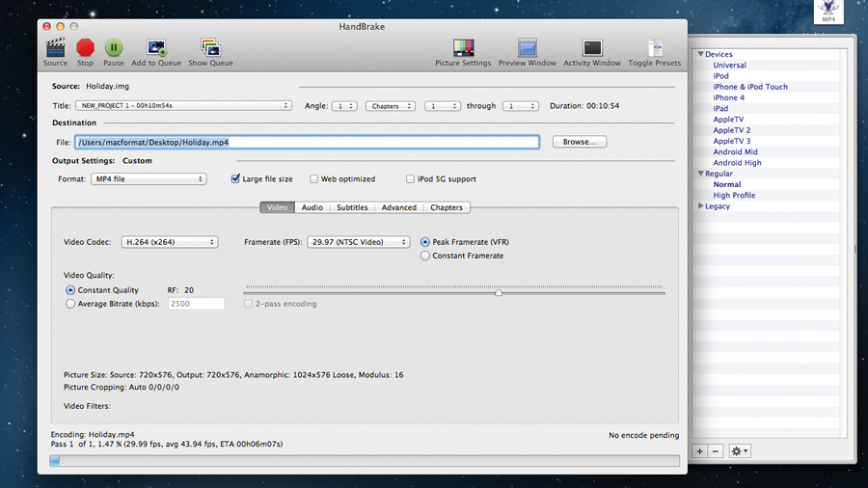Pause the encoding process
This screenshot has width=868, height=488.
[x=114, y=47]
